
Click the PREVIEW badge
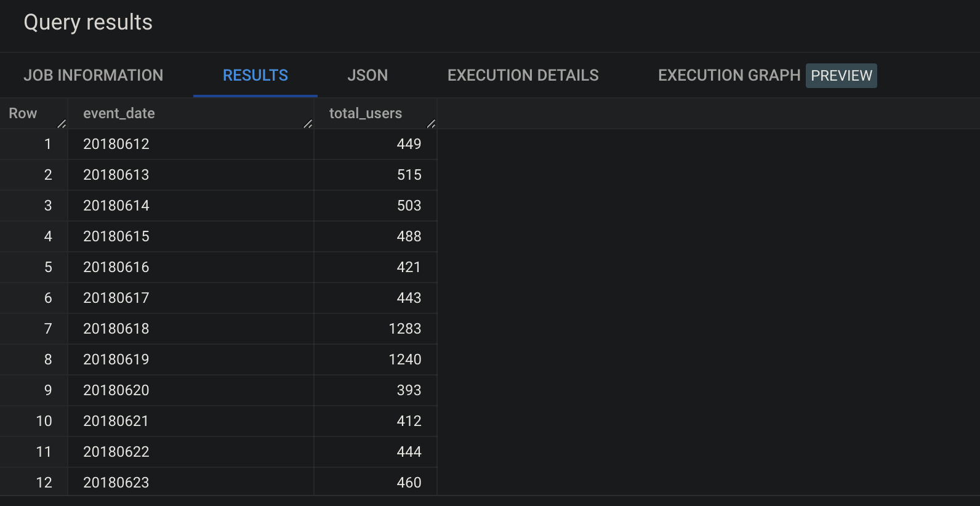coord(841,76)
